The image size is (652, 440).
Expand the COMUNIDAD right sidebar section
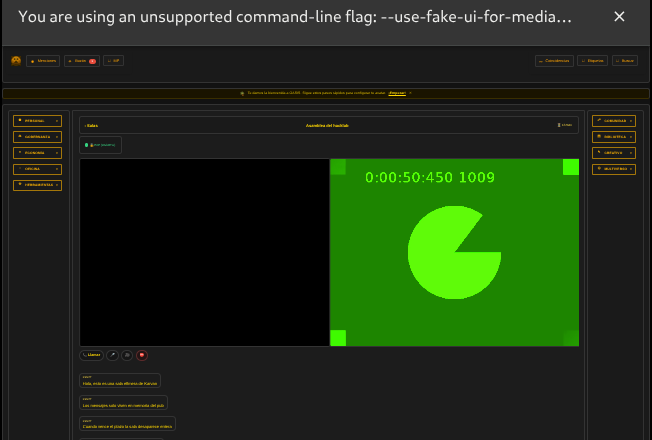[614, 121]
